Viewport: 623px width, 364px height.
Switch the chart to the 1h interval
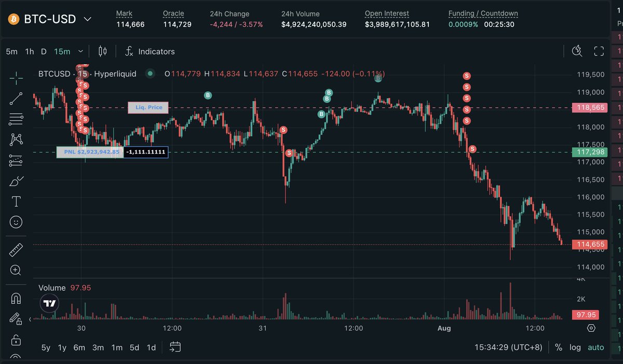tap(30, 51)
